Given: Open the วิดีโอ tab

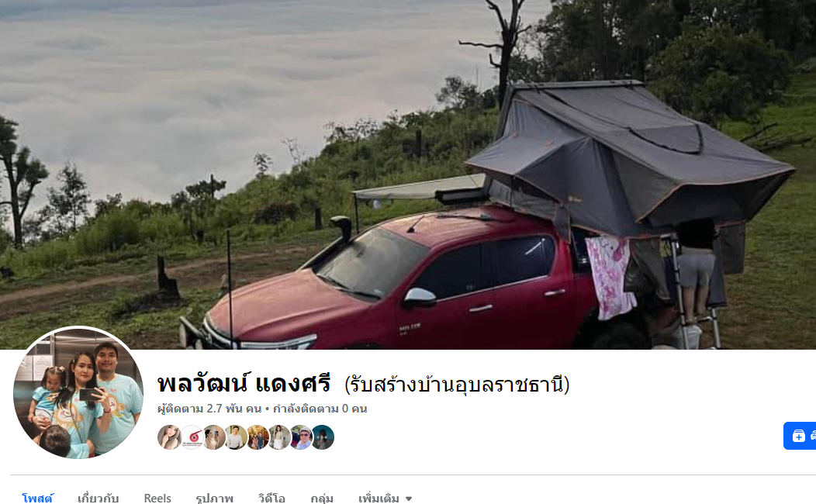Looking at the screenshot, I should point(271,499).
